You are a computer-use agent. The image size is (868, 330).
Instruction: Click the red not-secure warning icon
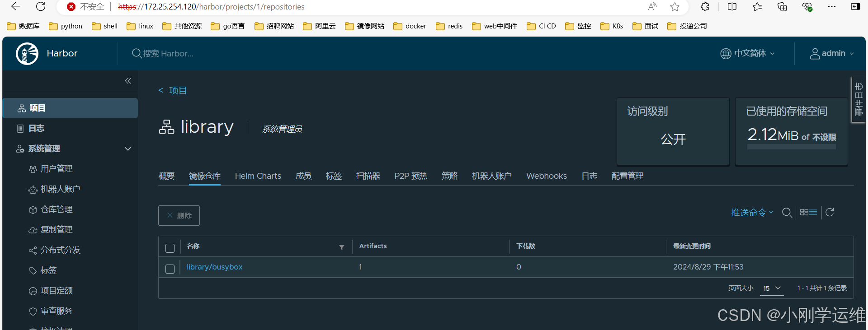[71, 7]
